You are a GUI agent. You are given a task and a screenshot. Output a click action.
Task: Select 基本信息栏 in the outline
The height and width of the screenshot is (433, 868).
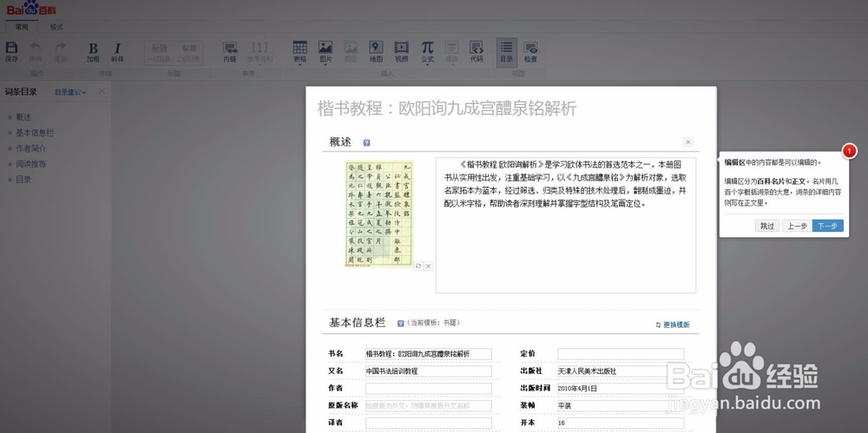point(35,133)
